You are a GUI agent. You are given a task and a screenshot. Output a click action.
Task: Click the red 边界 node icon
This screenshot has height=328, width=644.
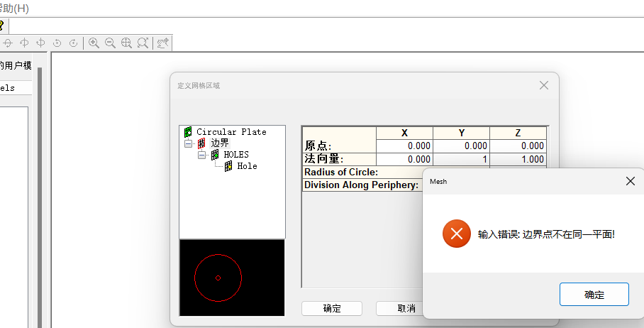coord(201,143)
